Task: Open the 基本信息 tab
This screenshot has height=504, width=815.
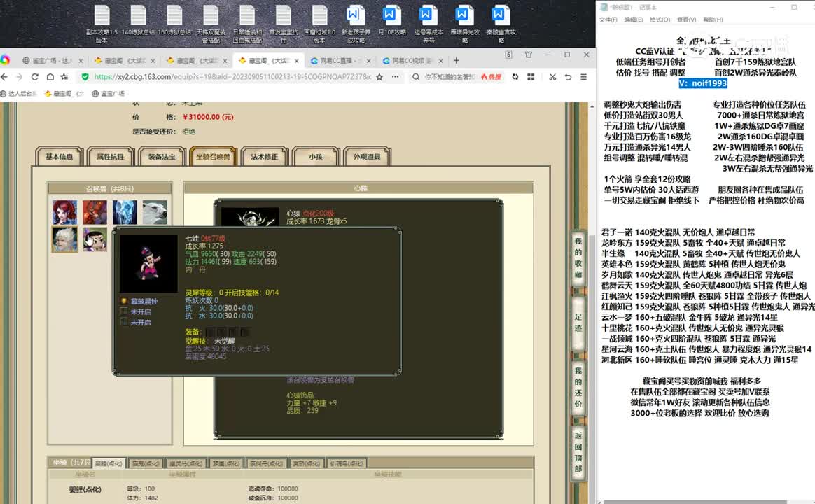Action: [60, 156]
